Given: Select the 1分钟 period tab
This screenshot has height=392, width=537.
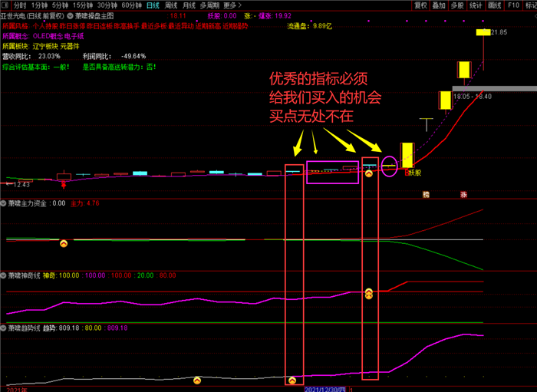Looking at the screenshot, I should pos(39,5).
